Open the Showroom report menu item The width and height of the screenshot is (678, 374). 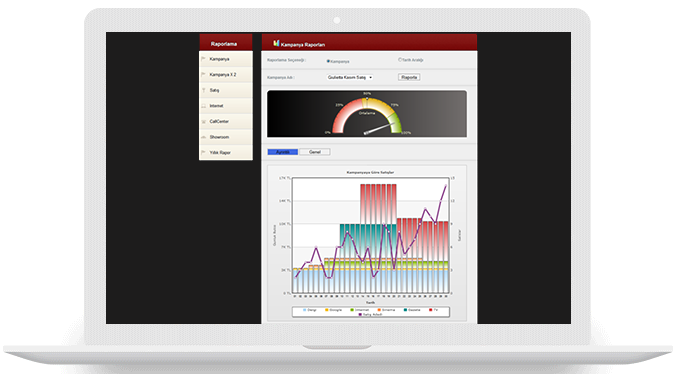[x=226, y=137]
